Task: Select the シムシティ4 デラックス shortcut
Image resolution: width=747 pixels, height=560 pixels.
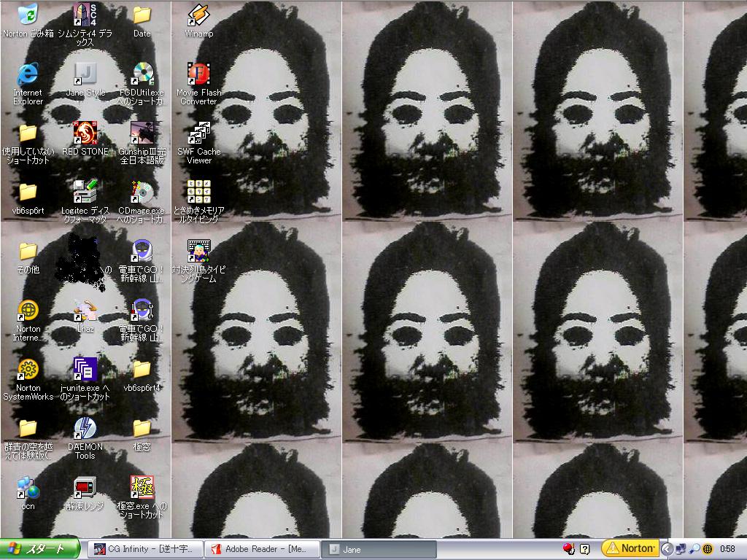Action: click(85, 15)
